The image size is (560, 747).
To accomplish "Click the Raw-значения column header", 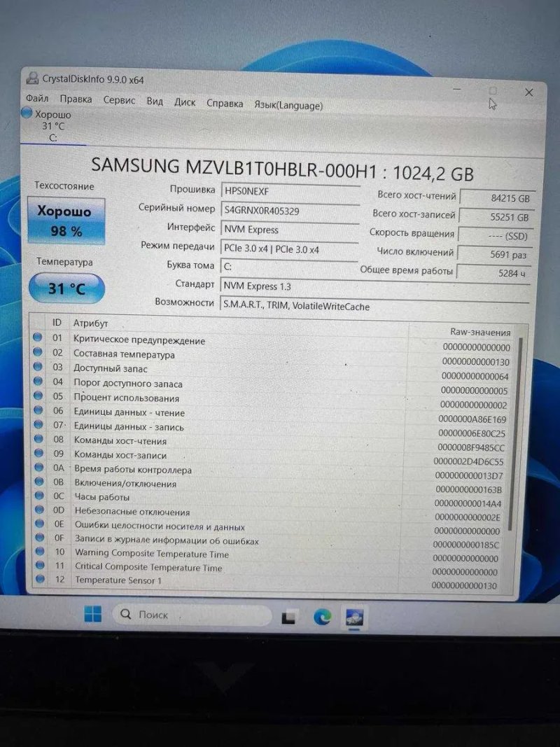I will tap(480, 332).
